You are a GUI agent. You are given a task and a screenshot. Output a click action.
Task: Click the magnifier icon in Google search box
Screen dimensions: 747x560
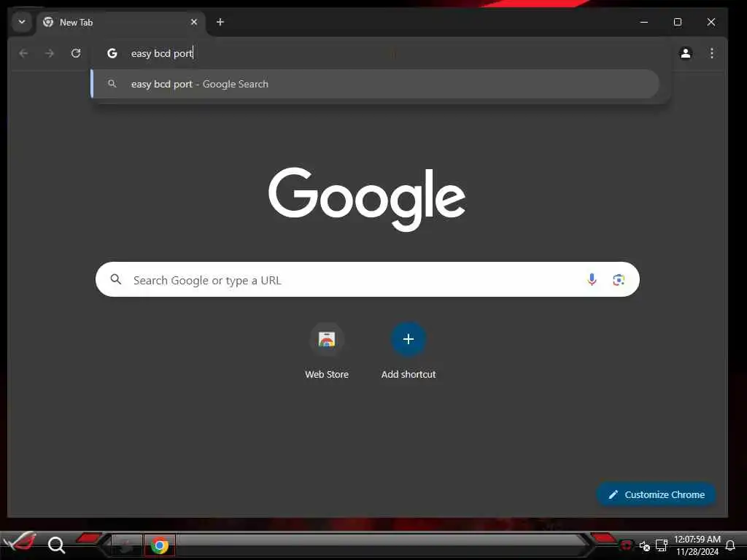(x=116, y=279)
